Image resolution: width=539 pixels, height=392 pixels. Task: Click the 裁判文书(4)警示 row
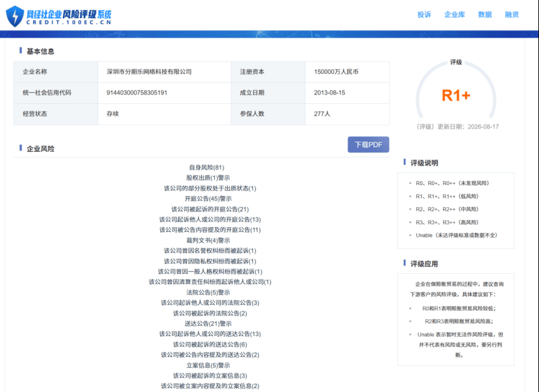208,241
